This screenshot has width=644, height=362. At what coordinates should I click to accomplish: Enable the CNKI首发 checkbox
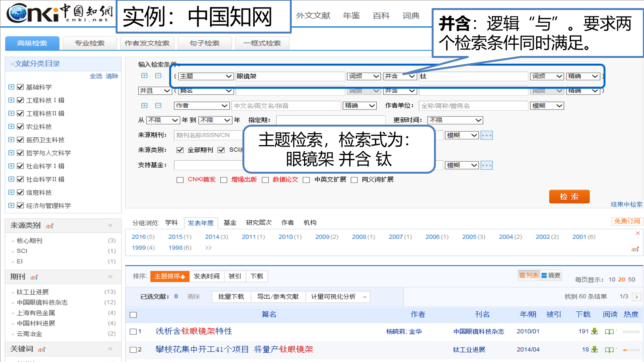coord(180,180)
